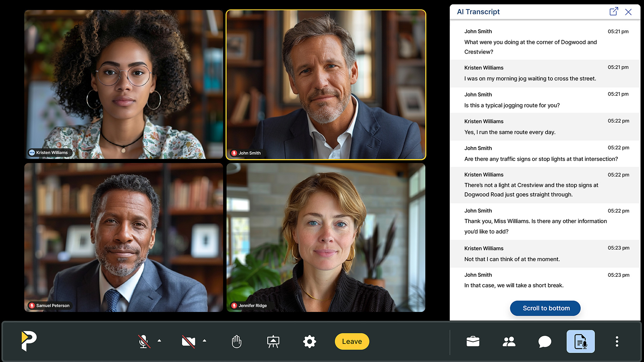Image resolution: width=644 pixels, height=362 pixels.
Task: Turn on the camera
Action: (188, 341)
